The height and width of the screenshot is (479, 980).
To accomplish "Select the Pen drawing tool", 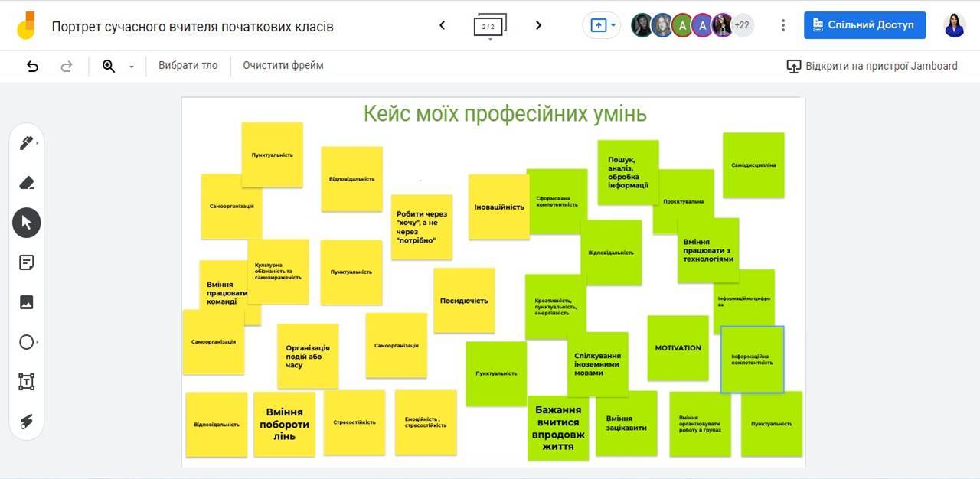I will coord(27,143).
